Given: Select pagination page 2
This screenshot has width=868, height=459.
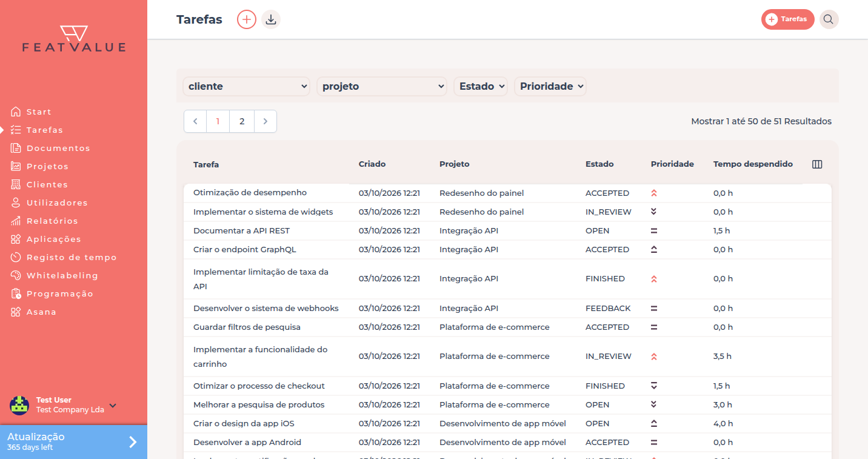Looking at the screenshot, I should (x=242, y=121).
